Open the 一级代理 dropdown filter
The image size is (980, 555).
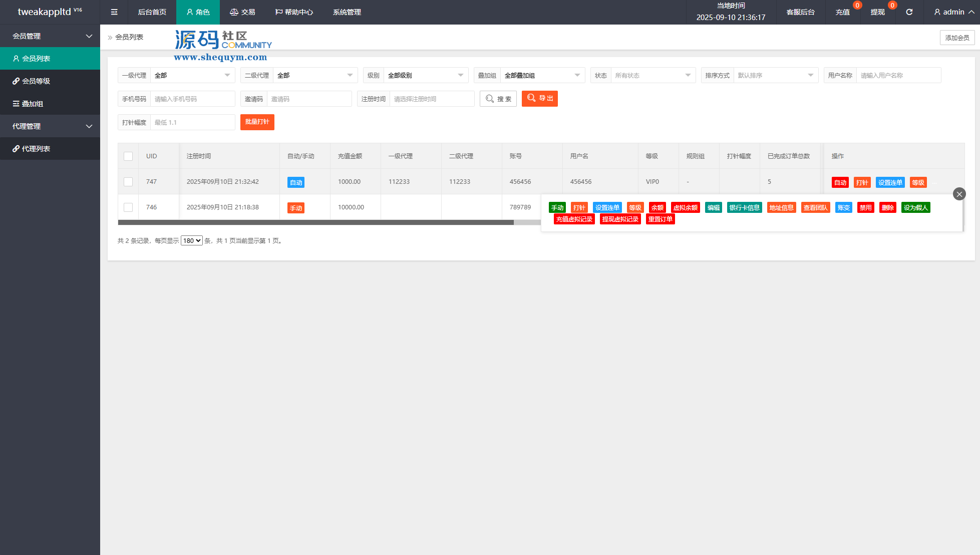192,76
